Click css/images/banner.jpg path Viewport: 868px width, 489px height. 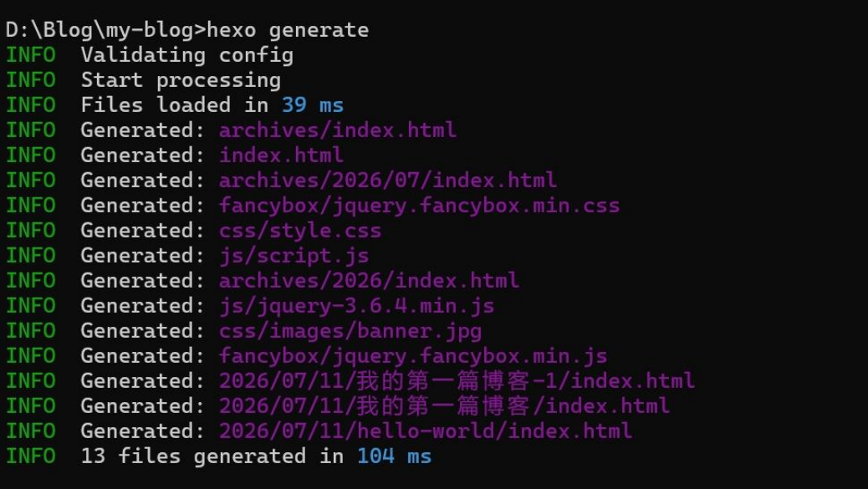pos(350,331)
